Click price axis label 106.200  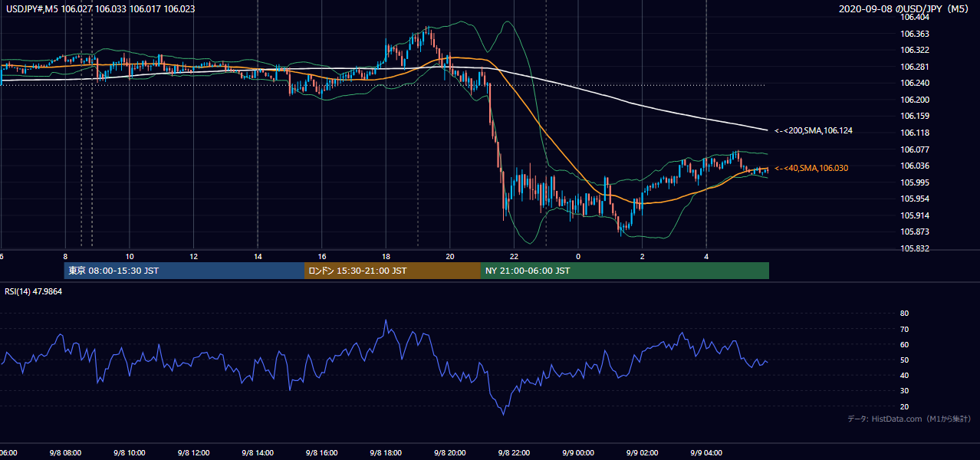(x=915, y=100)
